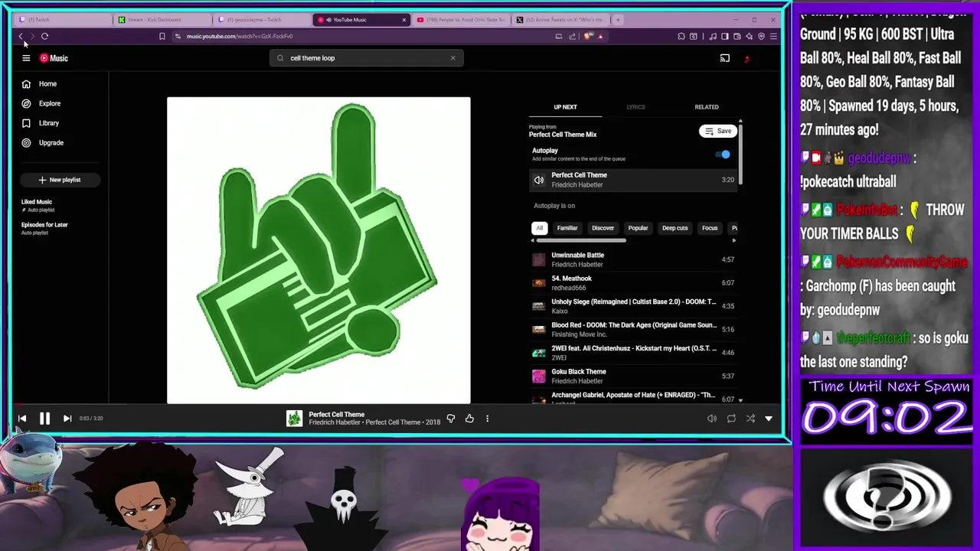Open the Episodes for Later playlist
Viewport: 980px width, 551px height.
pyautogui.click(x=44, y=228)
